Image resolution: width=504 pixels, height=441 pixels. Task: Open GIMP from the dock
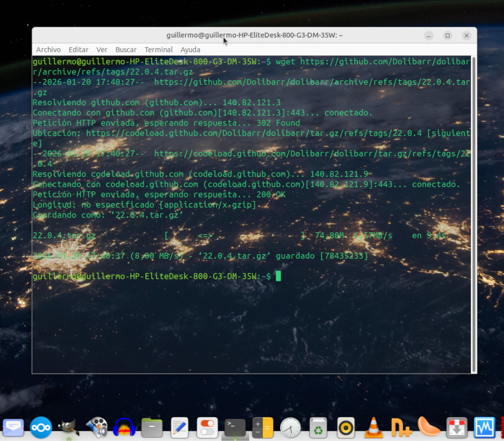click(x=68, y=427)
